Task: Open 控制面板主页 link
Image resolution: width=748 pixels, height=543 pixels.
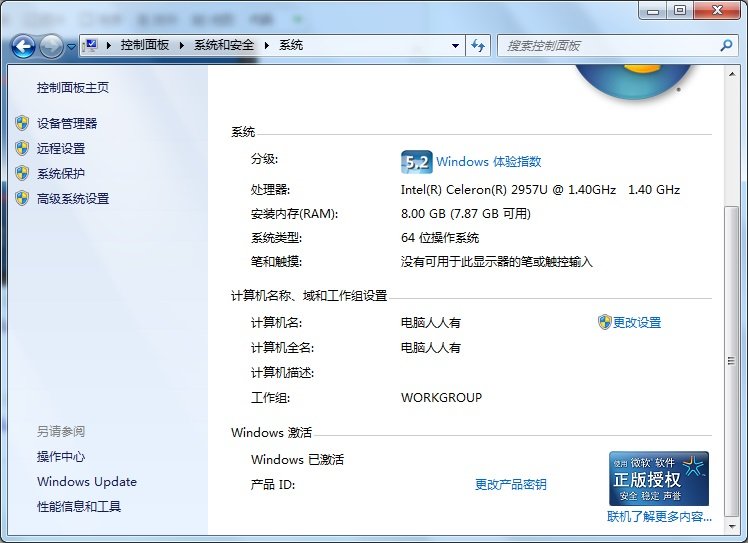Action: (x=73, y=88)
